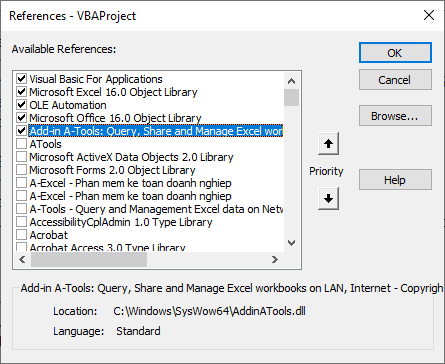Select 'OLE Automation' row text
Screen dimensions: 445x364
tap(68, 105)
